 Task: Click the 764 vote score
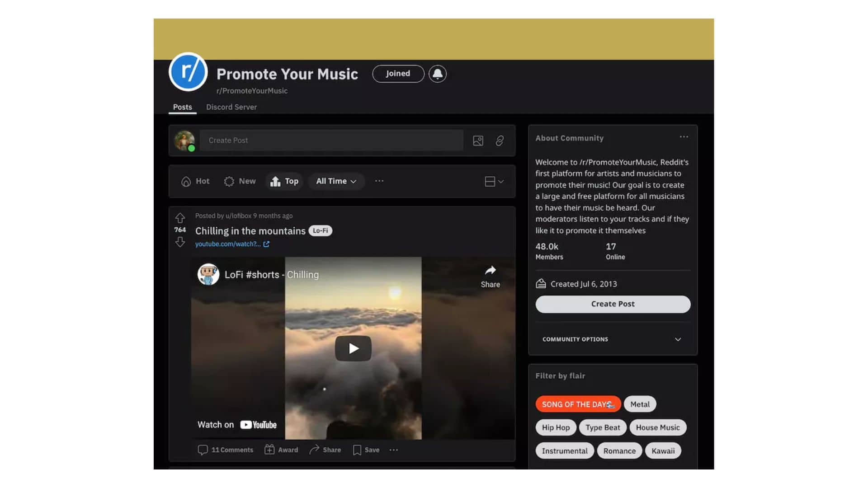[x=180, y=230]
